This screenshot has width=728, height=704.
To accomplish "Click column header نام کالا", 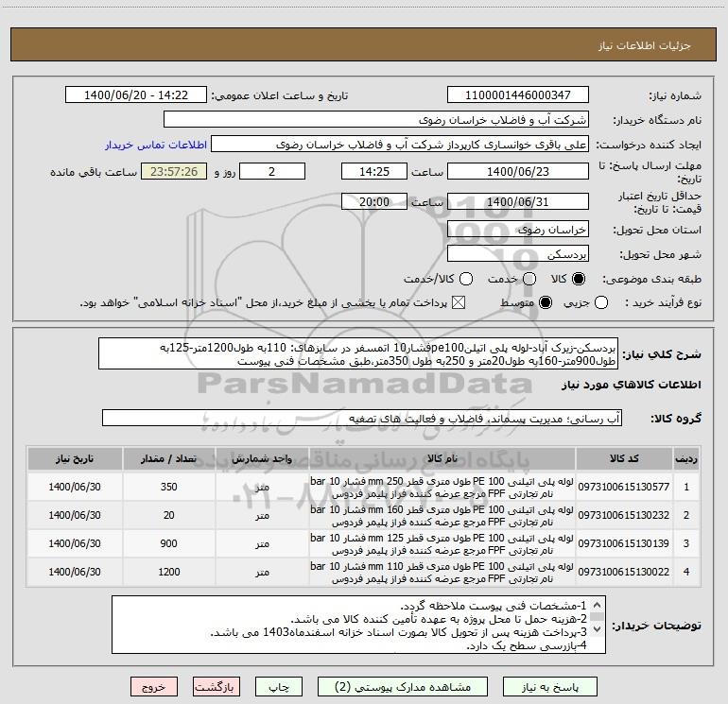I will click(x=442, y=458).
